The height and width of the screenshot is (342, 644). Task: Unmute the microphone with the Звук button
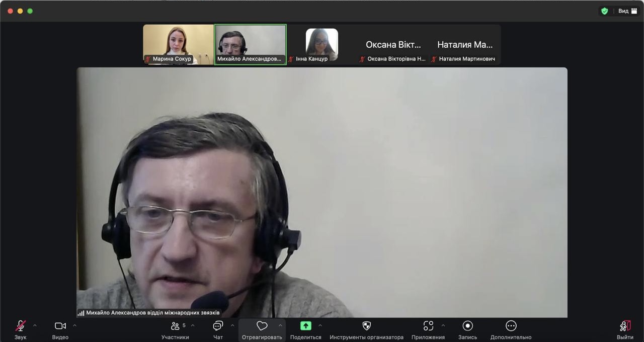(x=20, y=330)
